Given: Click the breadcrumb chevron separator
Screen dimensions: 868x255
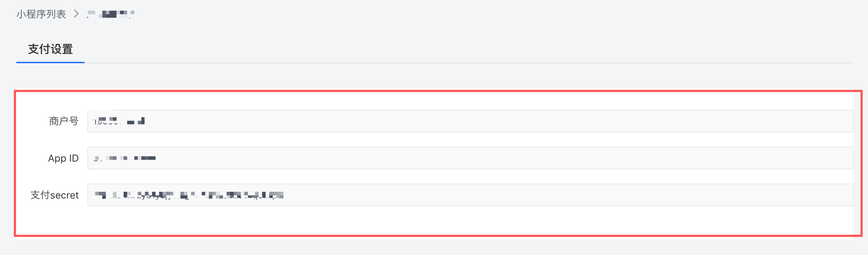Looking at the screenshot, I should [77, 14].
